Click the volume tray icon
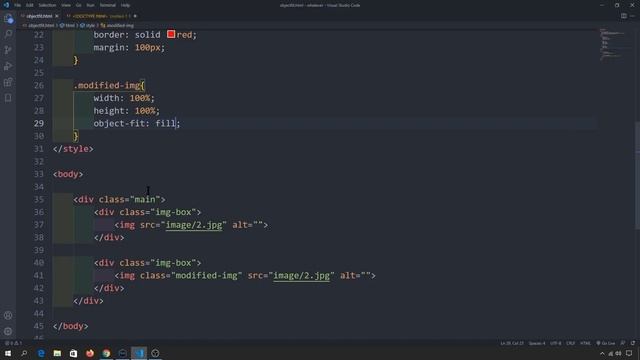 point(618,353)
